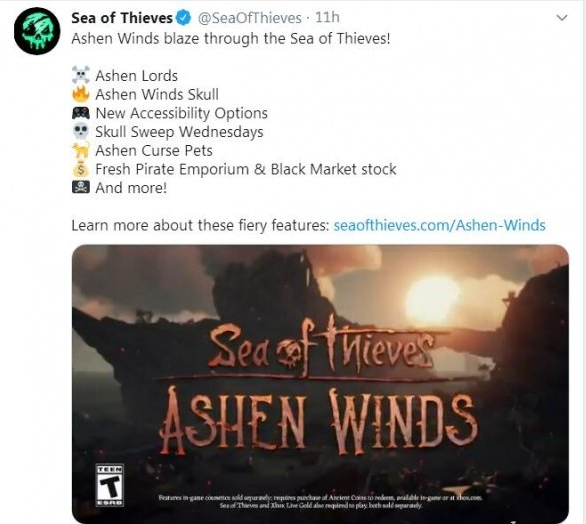Click the 11h tweet timestamp

tap(327, 18)
